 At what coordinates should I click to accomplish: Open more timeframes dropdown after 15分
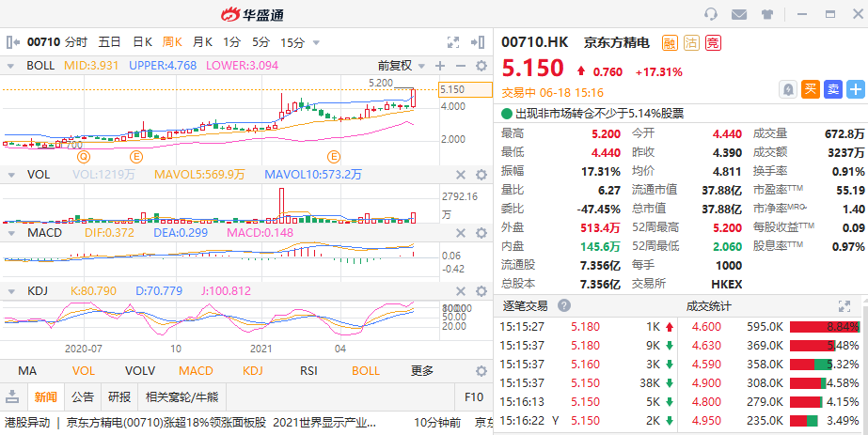pos(316,42)
